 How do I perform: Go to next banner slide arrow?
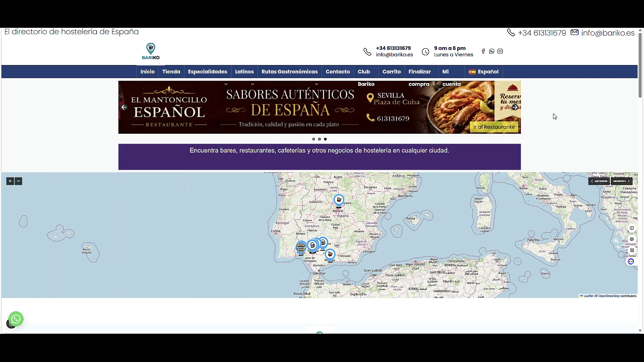[515, 107]
